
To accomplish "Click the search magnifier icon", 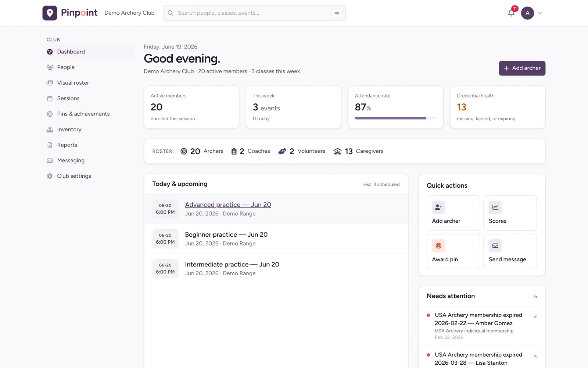I will [x=171, y=13].
